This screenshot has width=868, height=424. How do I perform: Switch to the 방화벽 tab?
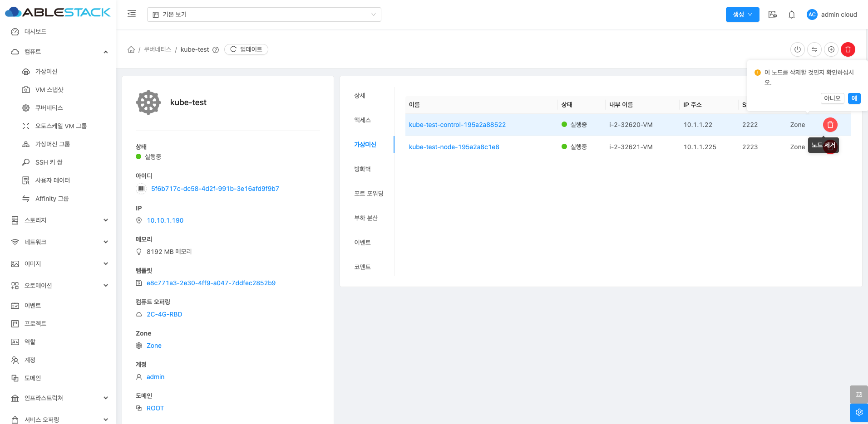pos(362,169)
